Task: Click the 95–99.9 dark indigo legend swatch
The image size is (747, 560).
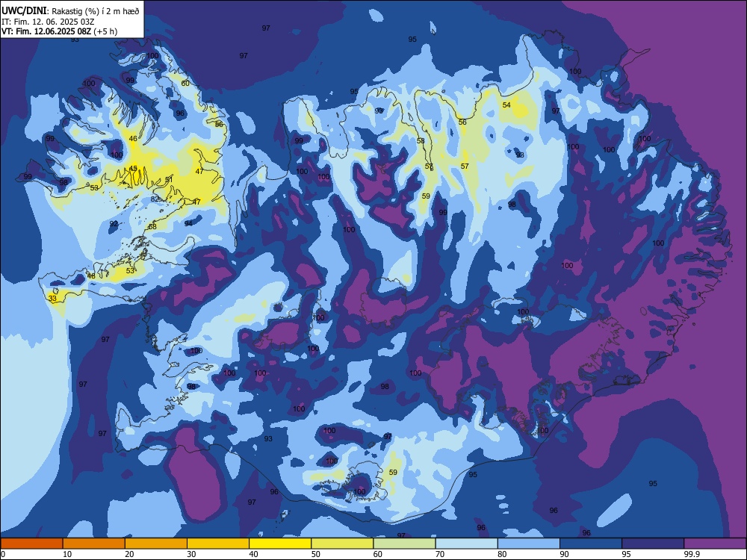Action: click(653, 544)
